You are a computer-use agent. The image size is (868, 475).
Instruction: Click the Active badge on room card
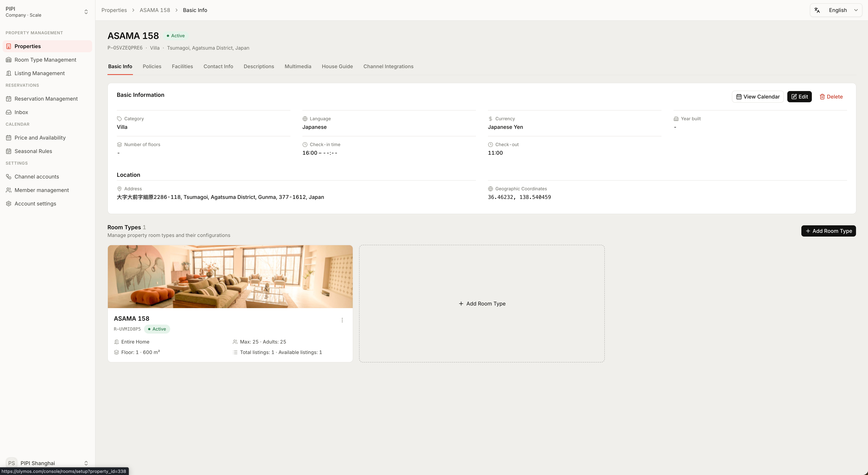coord(157,329)
